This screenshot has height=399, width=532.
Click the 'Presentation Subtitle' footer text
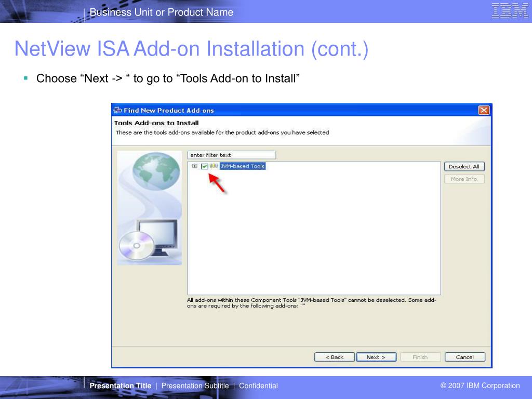pos(195,386)
